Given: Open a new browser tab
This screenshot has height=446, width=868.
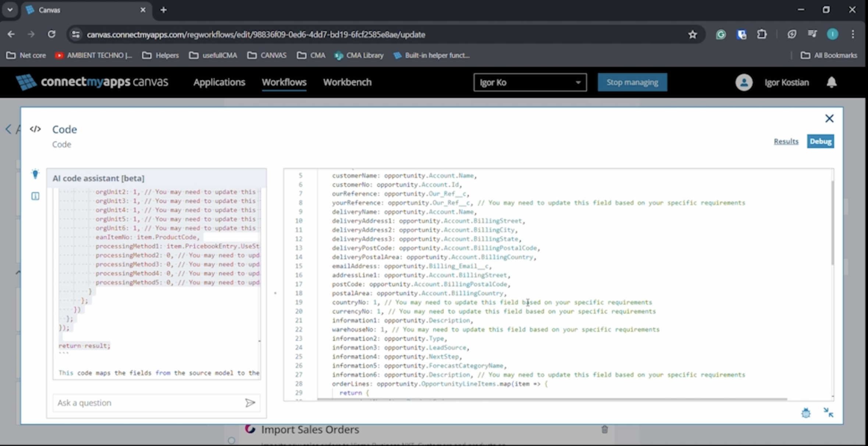Looking at the screenshot, I should coord(164,10).
